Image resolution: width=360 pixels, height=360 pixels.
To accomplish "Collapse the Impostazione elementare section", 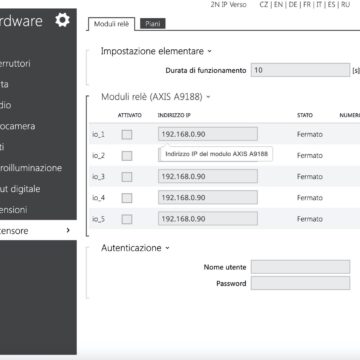I will [x=210, y=51].
